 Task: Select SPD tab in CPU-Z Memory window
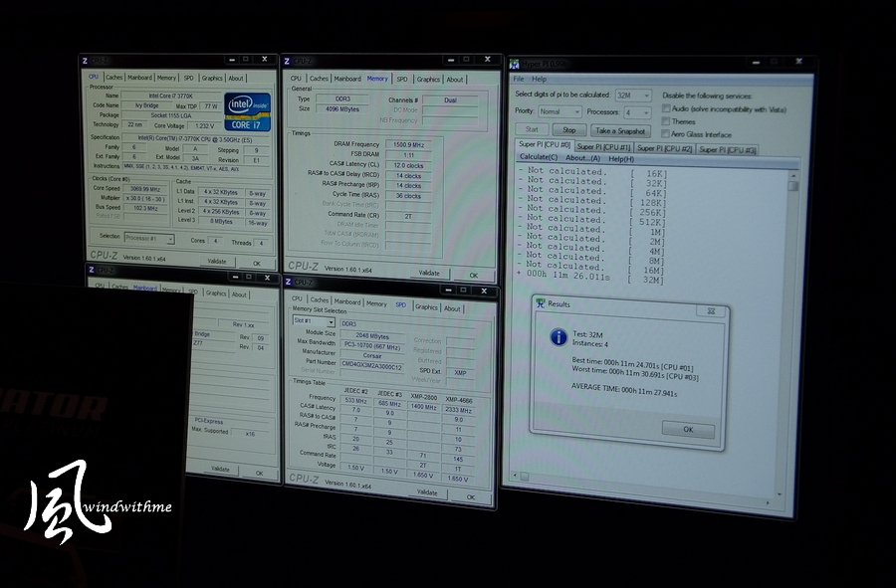(402, 80)
